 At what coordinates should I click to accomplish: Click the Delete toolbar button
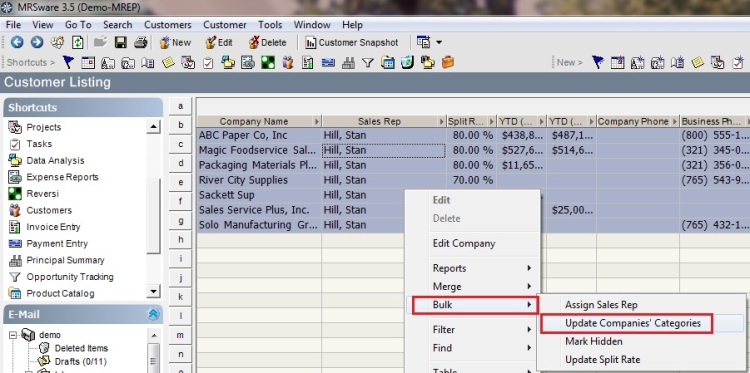pyautogui.click(x=267, y=43)
